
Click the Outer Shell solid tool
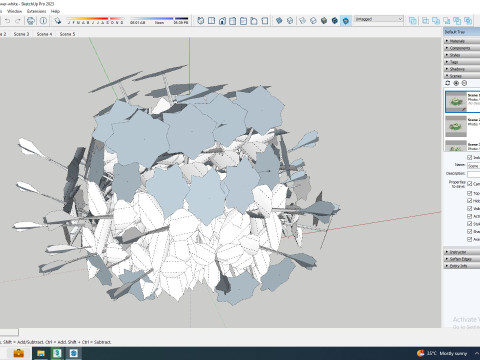pyautogui.click(x=413, y=21)
